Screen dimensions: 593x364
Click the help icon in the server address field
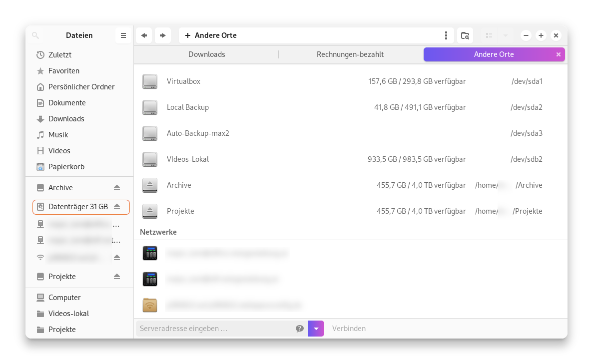(x=300, y=329)
